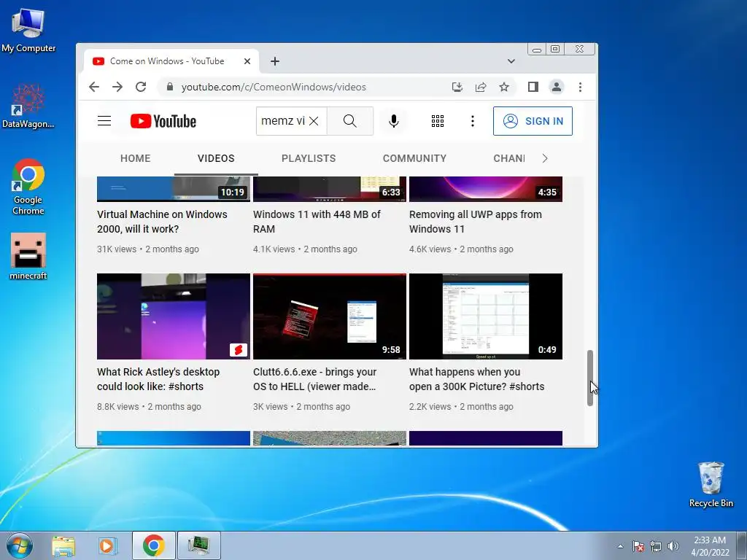
Task: Open Chrome's three-dot menu
Action: click(580, 87)
